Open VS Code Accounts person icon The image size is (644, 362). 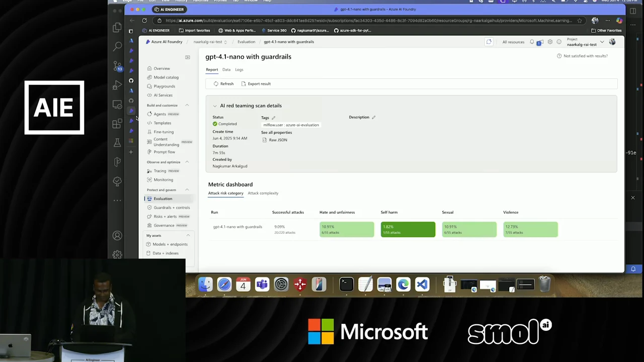pyautogui.click(x=117, y=236)
